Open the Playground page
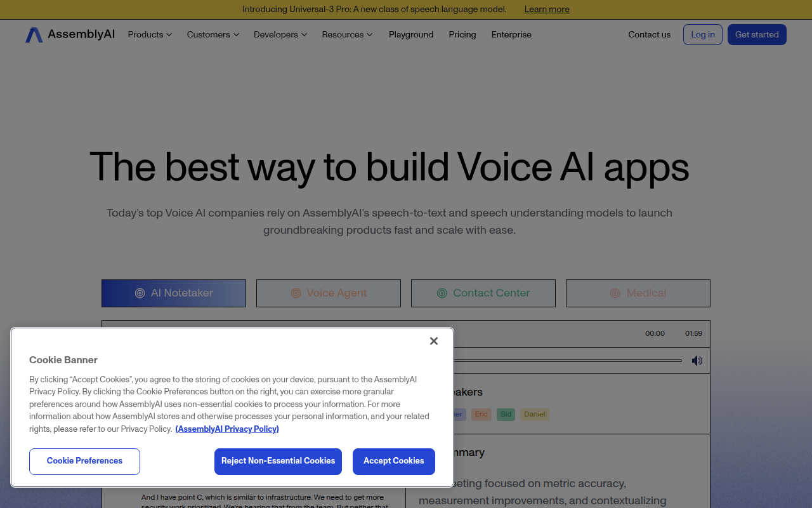 click(x=411, y=34)
